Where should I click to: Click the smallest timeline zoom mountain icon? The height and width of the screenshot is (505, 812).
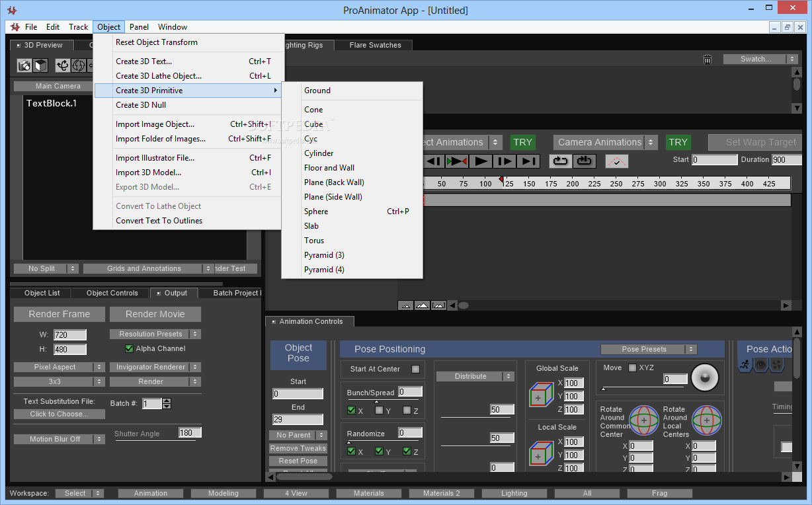405,305
